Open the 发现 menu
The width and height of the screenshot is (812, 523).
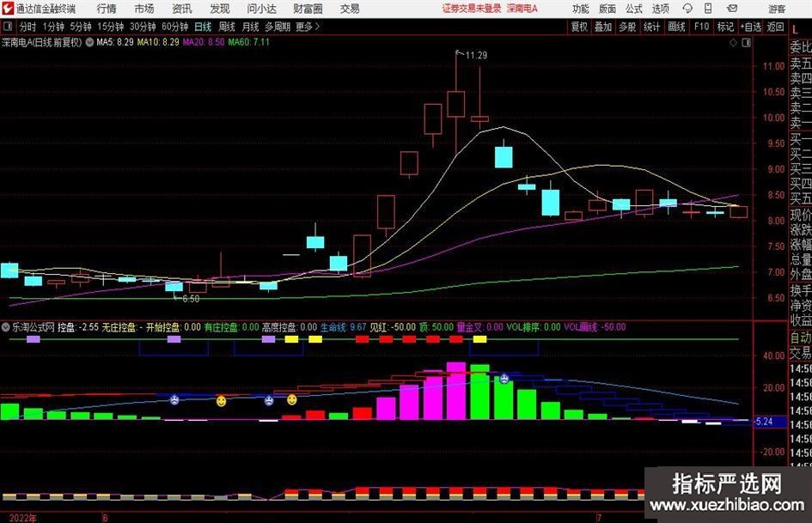click(220, 9)
